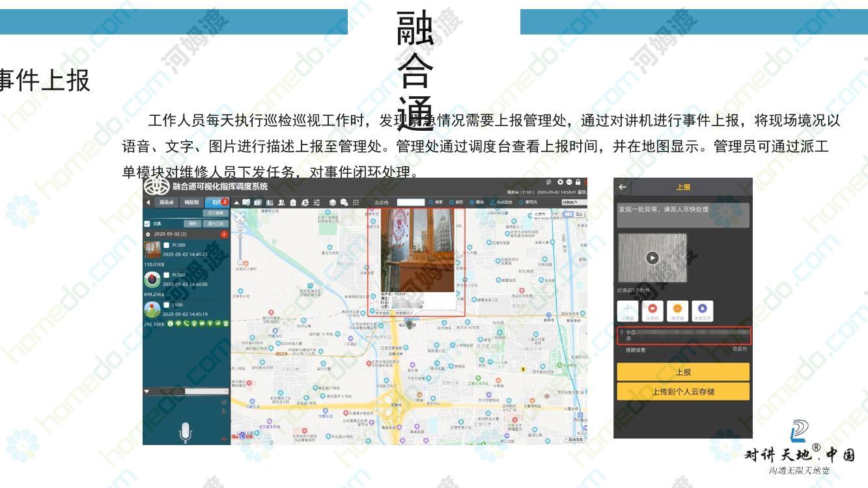Screen dimensions: 868x488
Task: Tap 上传到个人云存储 button
Action: (683, 392)
